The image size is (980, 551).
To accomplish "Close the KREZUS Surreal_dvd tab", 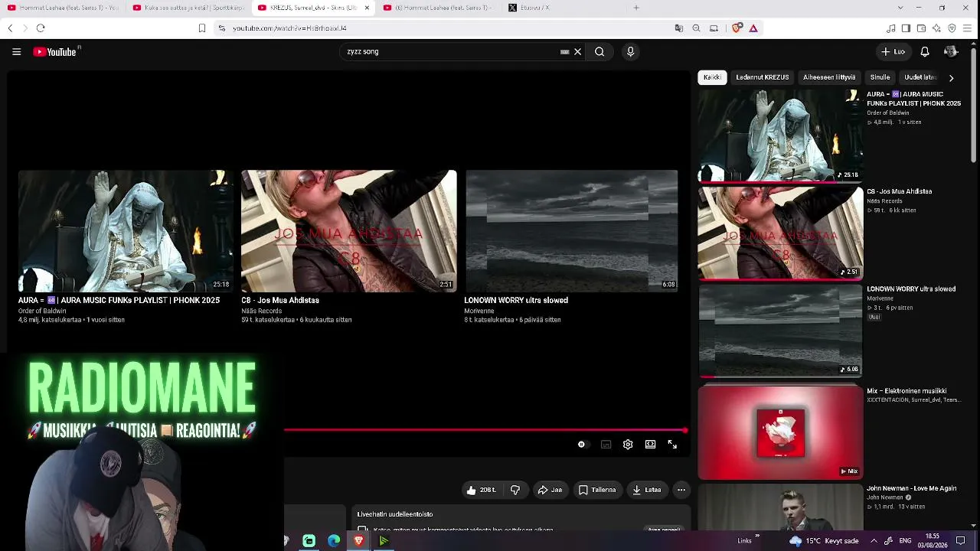I will [367, 8].
